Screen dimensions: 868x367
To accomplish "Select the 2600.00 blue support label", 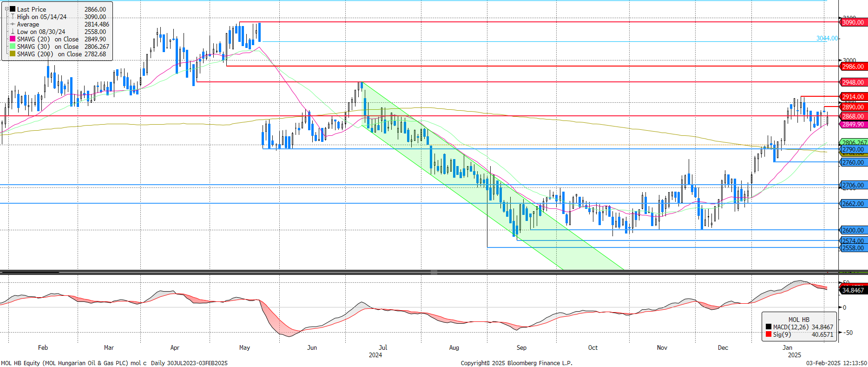I will point(853,230).
